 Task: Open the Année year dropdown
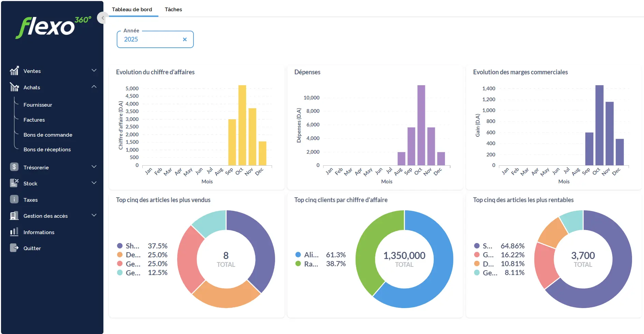pos(150,40)
